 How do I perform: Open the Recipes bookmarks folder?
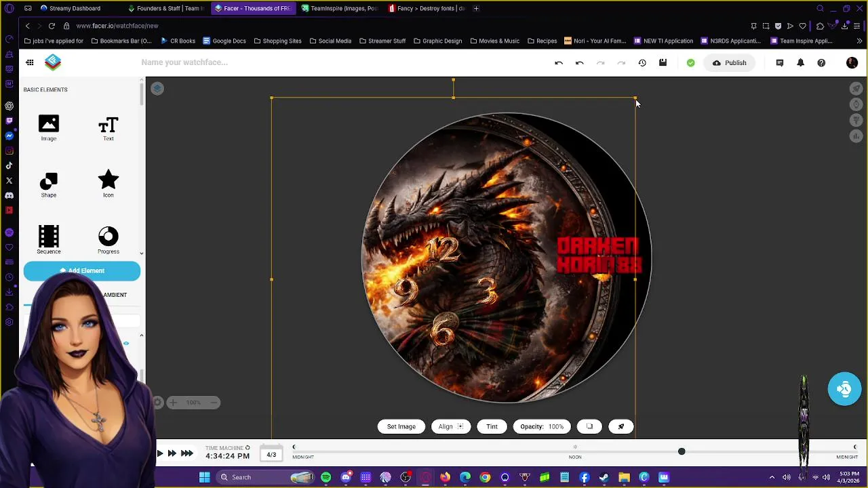(542, 41)
